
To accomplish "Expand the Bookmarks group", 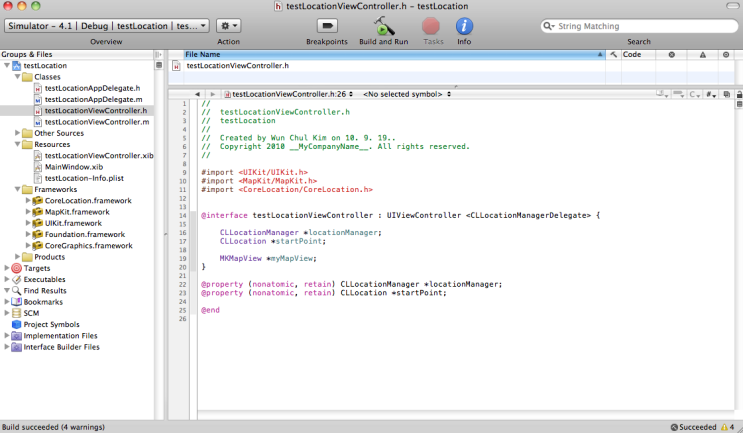I will [x=7, y=301].
